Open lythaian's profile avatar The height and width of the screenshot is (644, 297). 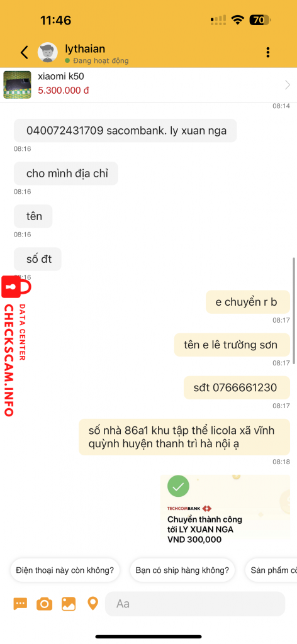click(x=48, y=53)
